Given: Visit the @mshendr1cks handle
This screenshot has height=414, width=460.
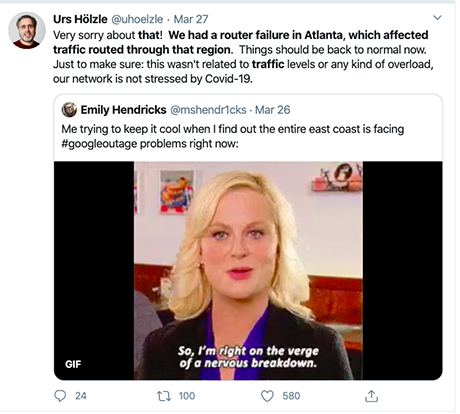Looking at the screenshot, I should pyautogui.click(x=208, y=110).
